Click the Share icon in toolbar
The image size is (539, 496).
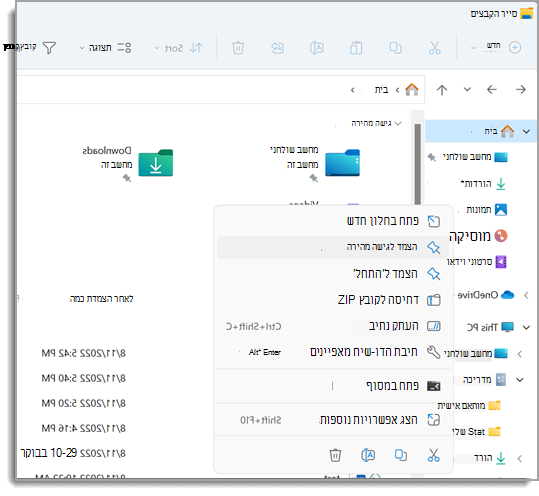click(x=277, y=48)
